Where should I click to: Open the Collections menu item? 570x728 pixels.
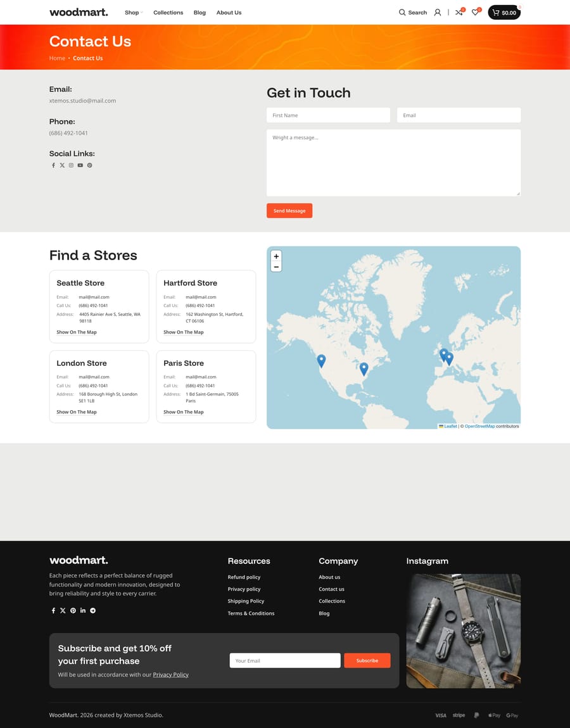[x=168, y=13]
